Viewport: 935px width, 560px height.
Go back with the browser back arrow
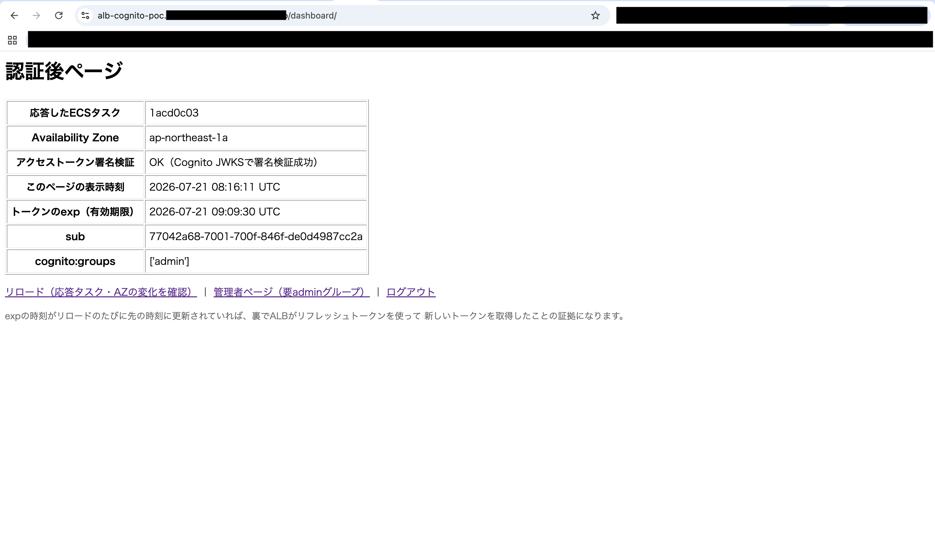(x=14, y=15)
